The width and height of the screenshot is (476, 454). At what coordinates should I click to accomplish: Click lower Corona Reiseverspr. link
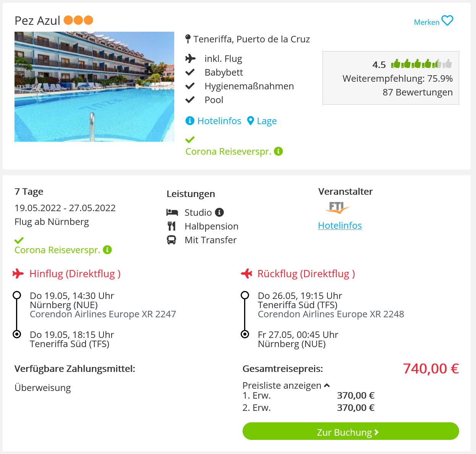(x=57, y=250)
